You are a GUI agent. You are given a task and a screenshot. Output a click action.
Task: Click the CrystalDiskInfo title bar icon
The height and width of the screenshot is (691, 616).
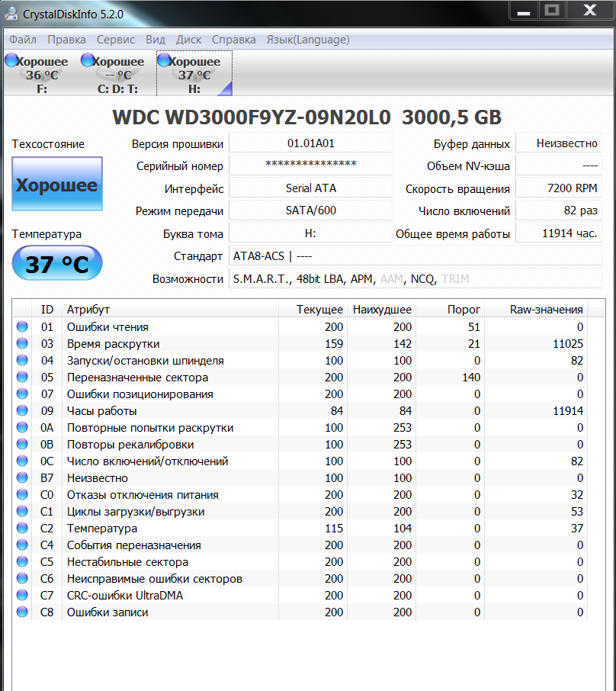(11, 13)
